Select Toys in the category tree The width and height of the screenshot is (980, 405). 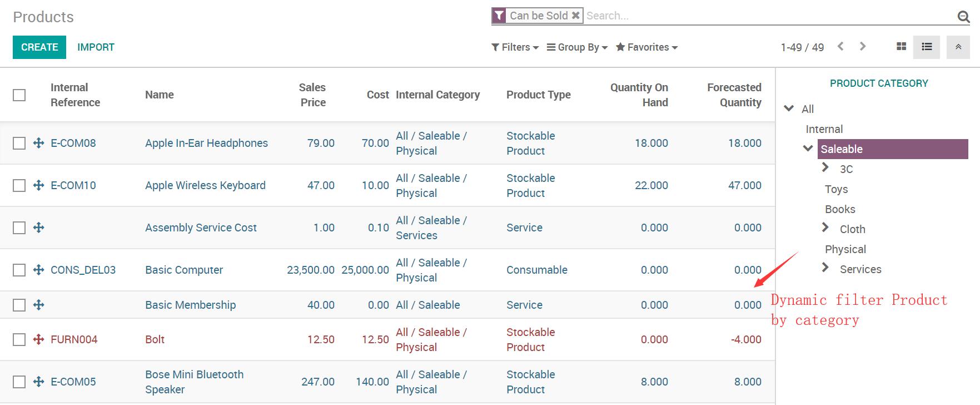836,189
